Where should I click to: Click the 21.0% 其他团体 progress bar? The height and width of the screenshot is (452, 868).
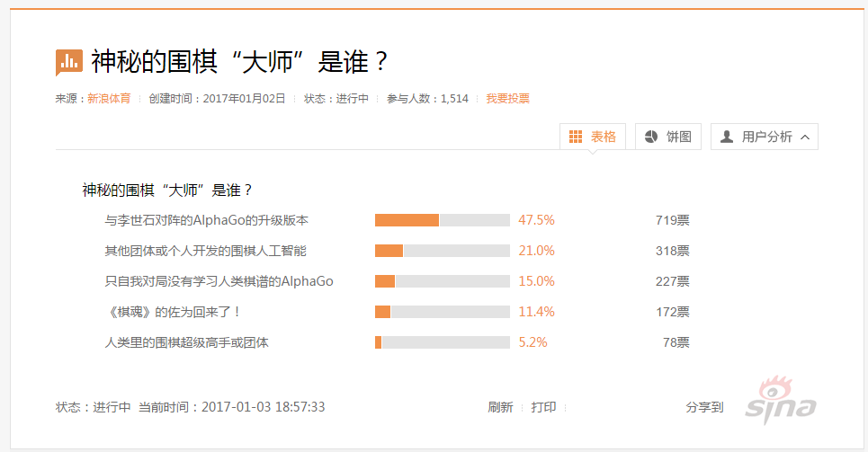[443, 251]
